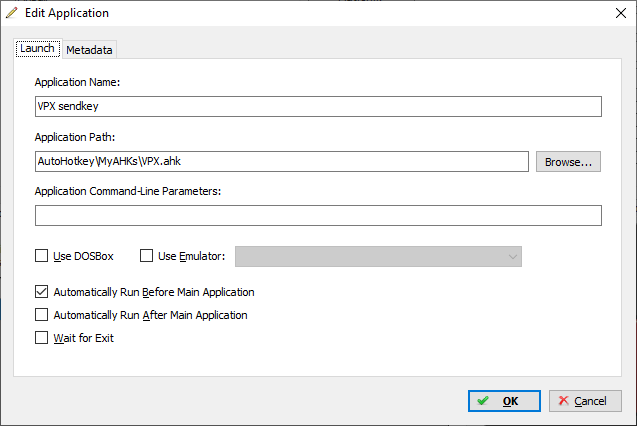Click the Application Name label
637x426 pixels.
pos(77,82)
